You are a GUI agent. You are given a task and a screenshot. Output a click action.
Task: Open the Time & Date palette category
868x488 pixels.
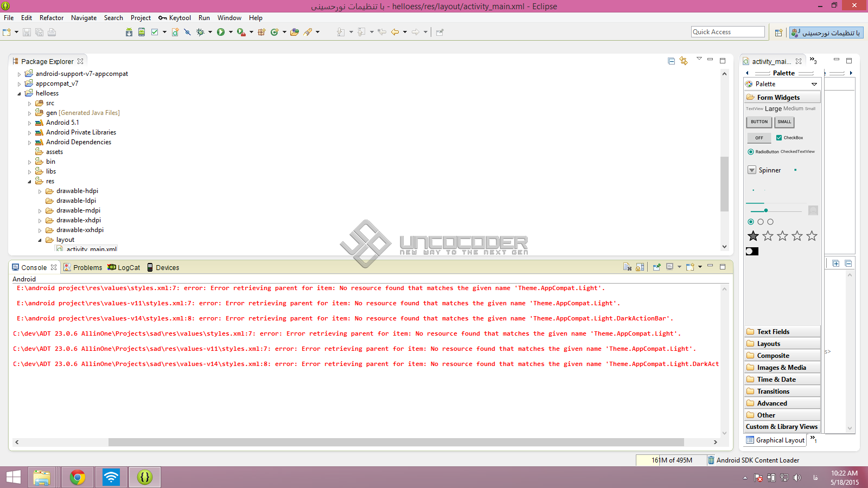(782, 380)
